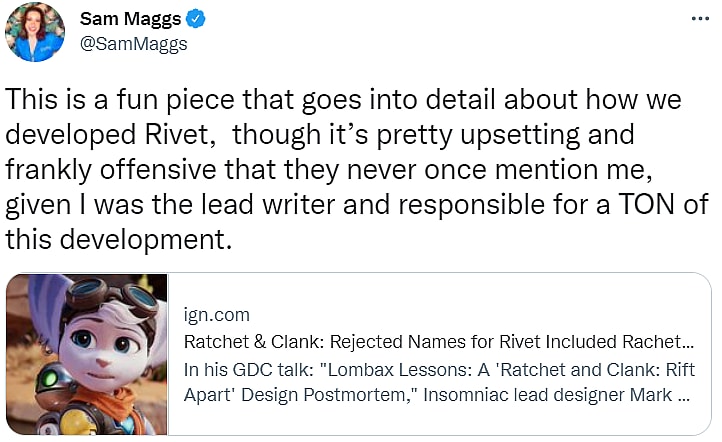Open the tweet's more options menu
The image size is (722, 442).
coord(702,19)
